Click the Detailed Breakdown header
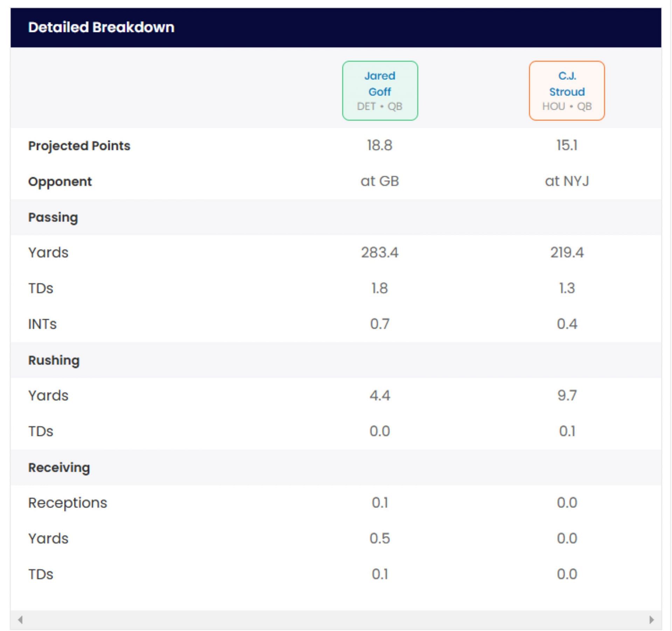The width and height of the screenshot is (672, 631). [101, 27]
